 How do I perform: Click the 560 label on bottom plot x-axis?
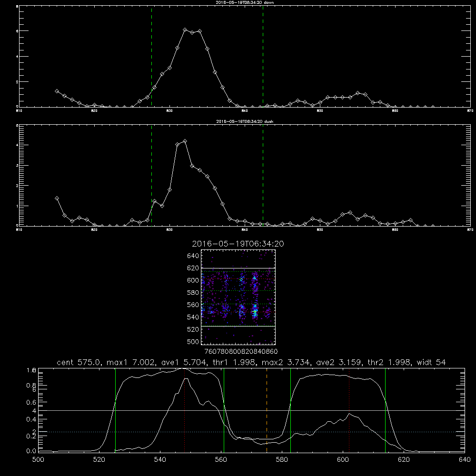(x=221, y=460)
